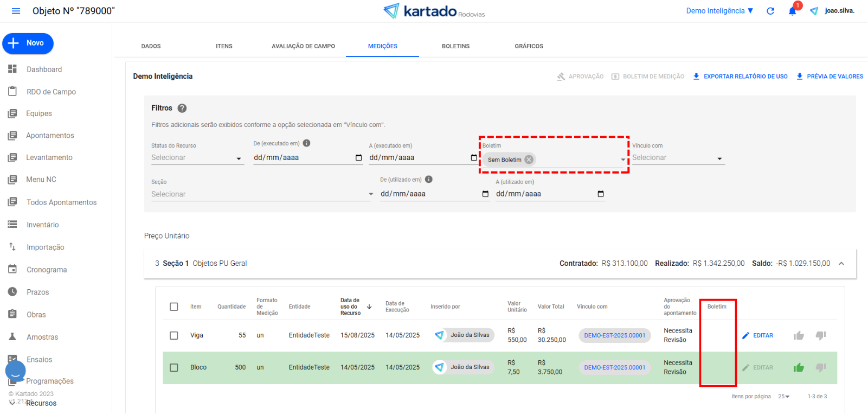Expand the Vínculo com dropdown
The height and width of the screenshot is (414, 868).
tap(678, 158)
